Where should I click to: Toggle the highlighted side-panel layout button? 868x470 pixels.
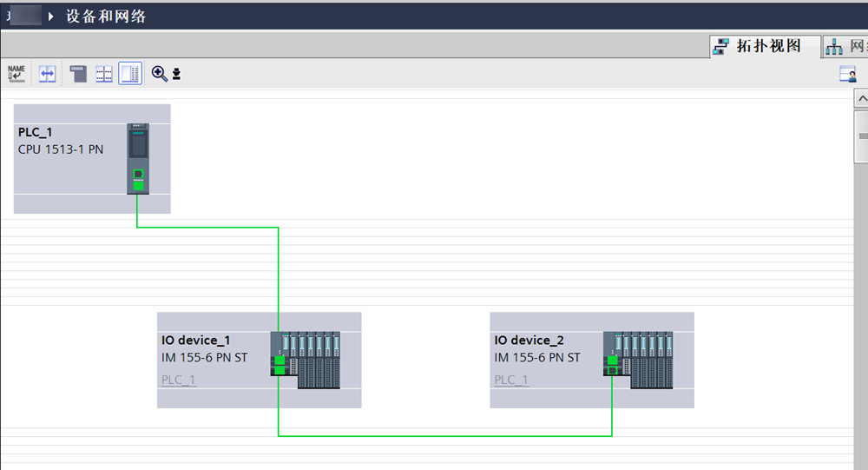click(x=130, y=74)
